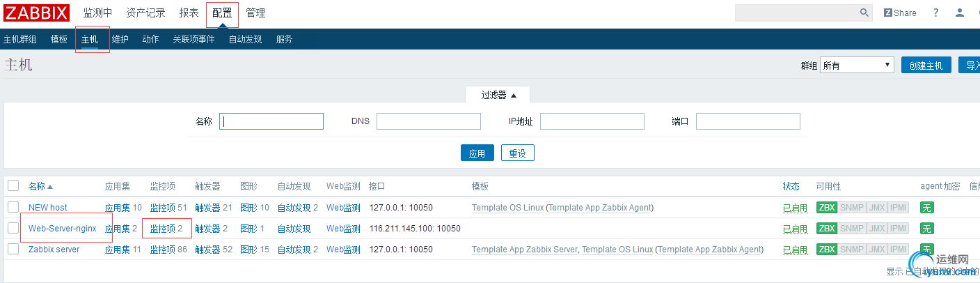Open the 配置 menu
Viewport: 980px width, 283px height.
coord(222,13)
